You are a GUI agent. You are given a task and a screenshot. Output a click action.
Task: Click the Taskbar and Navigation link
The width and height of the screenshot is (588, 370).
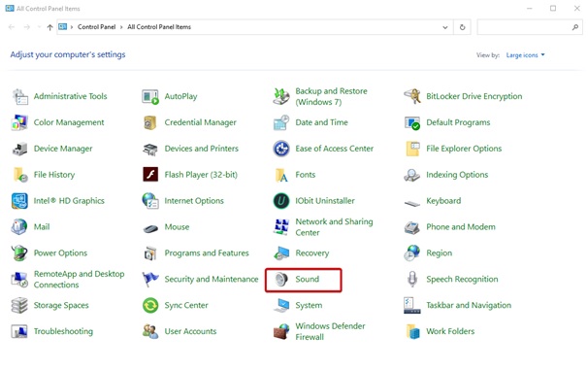tap(469, 306)
